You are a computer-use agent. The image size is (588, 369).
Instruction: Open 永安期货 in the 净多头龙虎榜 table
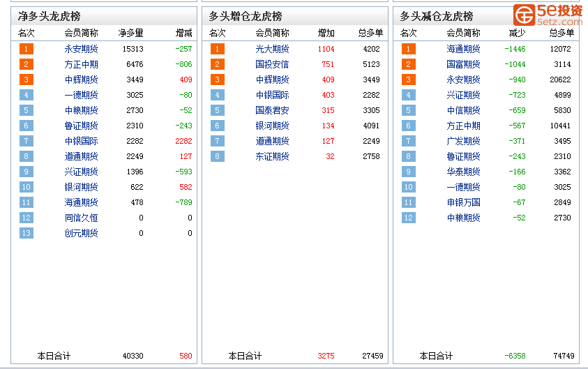[81, 49]
